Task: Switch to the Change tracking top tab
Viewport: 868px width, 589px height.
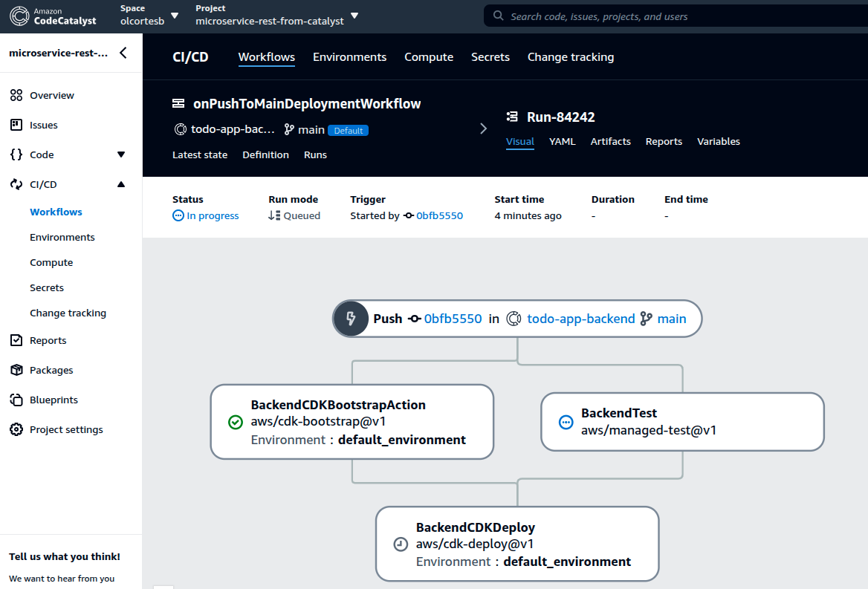Action: 570,57
